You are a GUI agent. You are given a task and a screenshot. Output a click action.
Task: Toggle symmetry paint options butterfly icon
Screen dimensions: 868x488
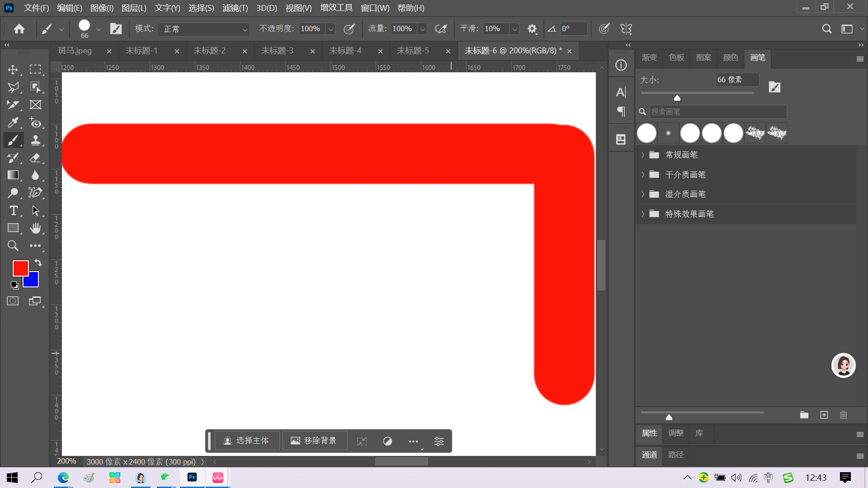(x=626, y=29)
